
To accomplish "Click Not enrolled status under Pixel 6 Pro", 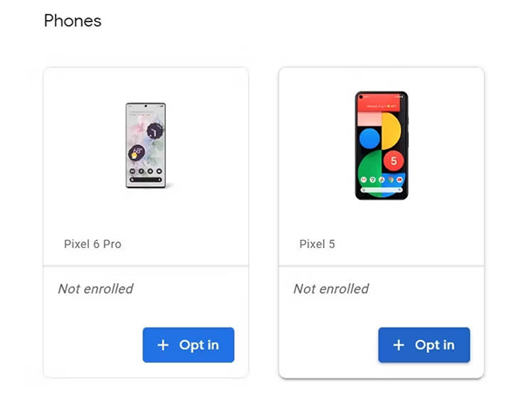I will pyautogui.click(x=95, y=288).
